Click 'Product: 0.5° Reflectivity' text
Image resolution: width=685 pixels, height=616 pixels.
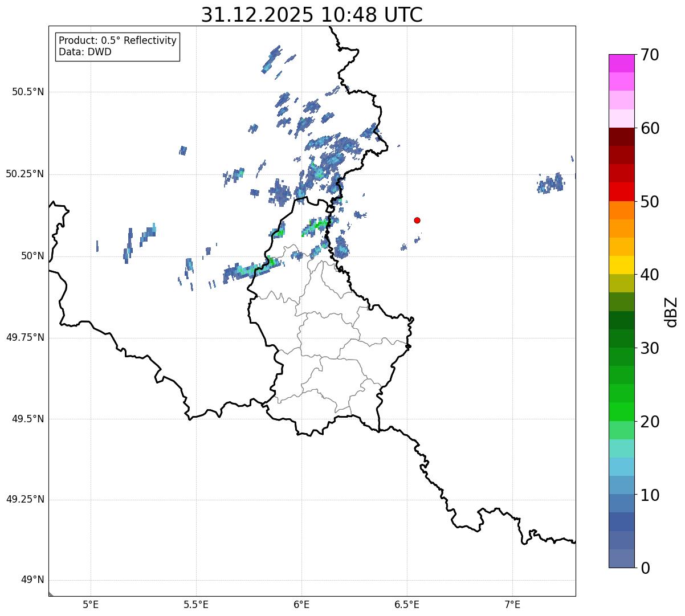(x=117, y=40)
